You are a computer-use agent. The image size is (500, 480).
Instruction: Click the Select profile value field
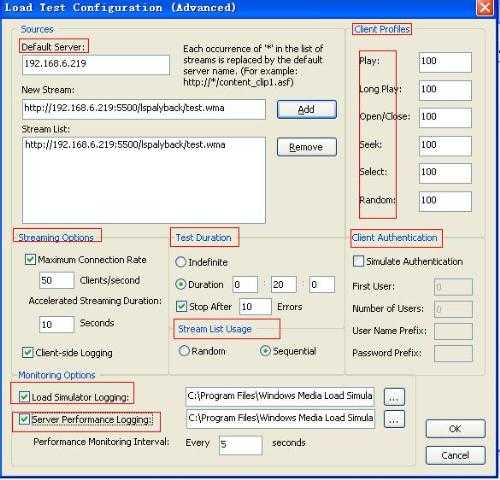pos(445,173)
